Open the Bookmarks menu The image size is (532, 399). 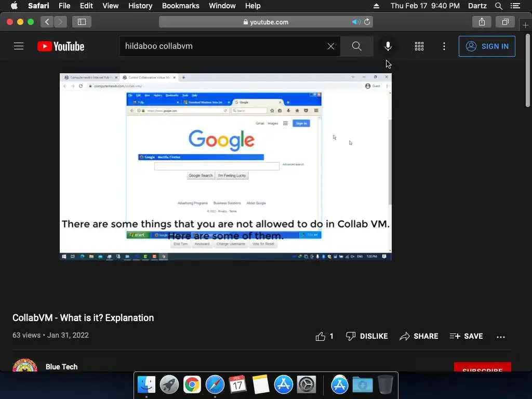180,6
